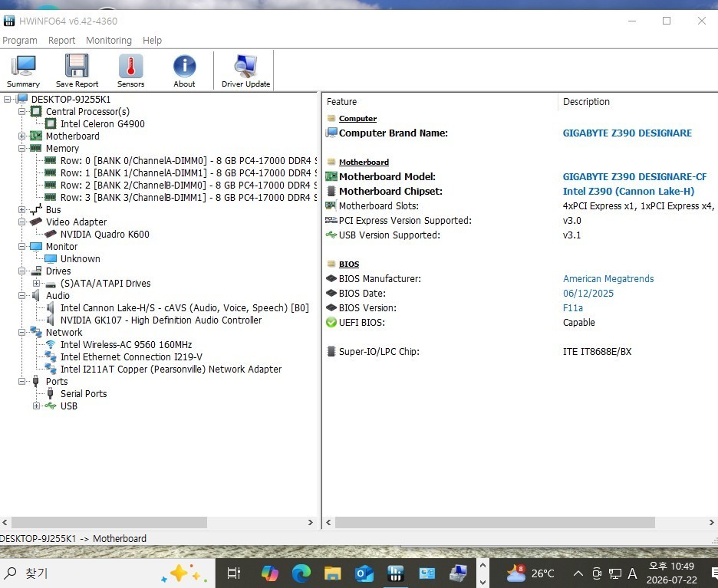This screenshot has width=718, height=588.
Task: Open Outlook from the taskbar
Action: (364, 573)
